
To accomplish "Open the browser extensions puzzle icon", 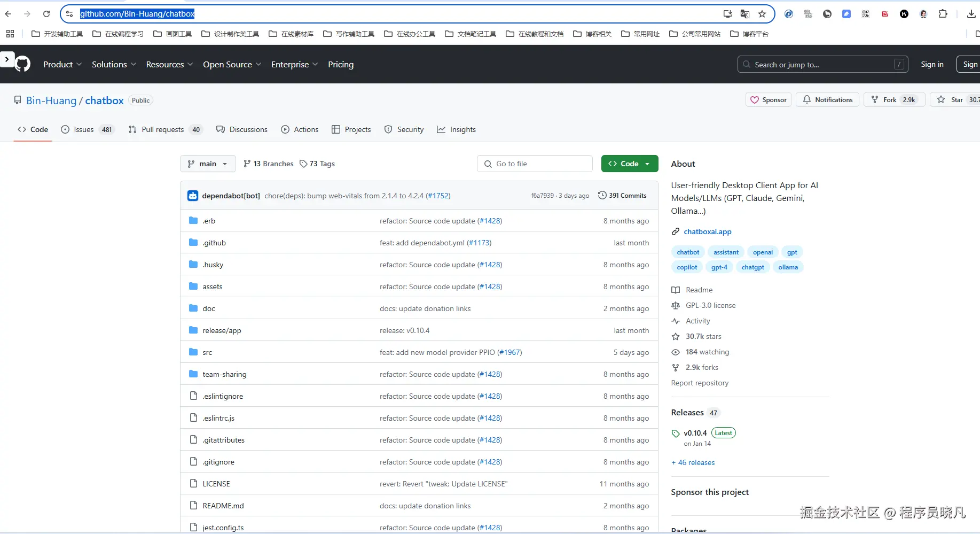I will click(943, 14).
